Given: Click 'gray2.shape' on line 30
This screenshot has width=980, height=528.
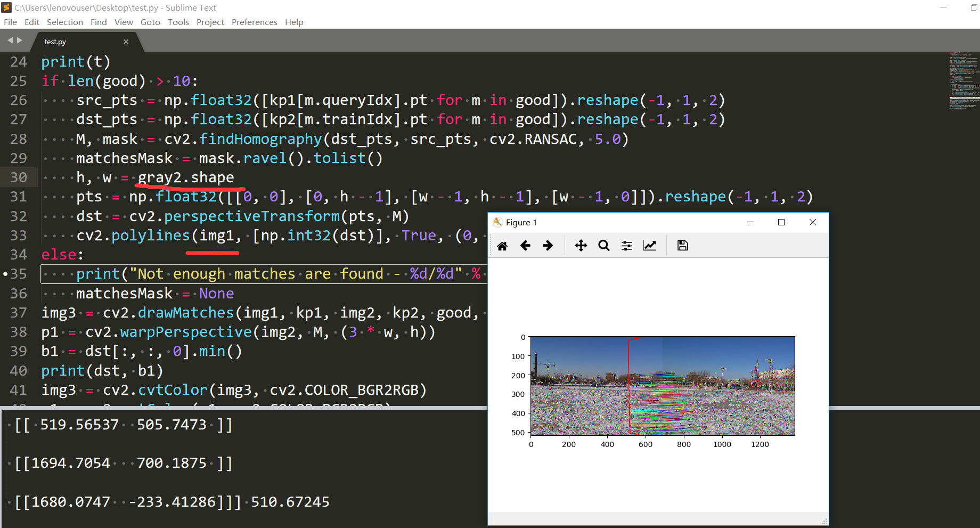Looking at the screenshot, I should click(186, 177).
